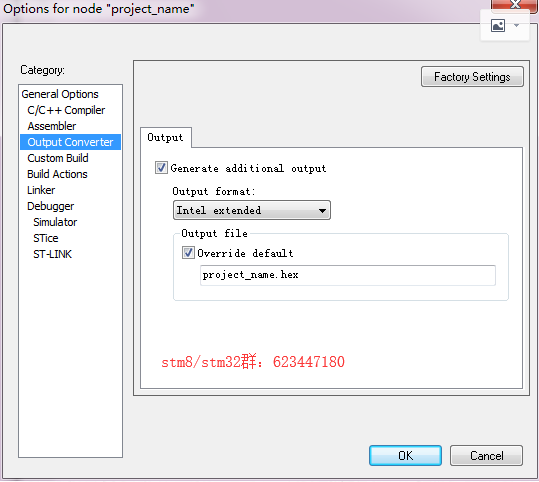This screenshot has width=539, height=482.
Task: Open the Debugger category
Action: (x=51, y=206)
